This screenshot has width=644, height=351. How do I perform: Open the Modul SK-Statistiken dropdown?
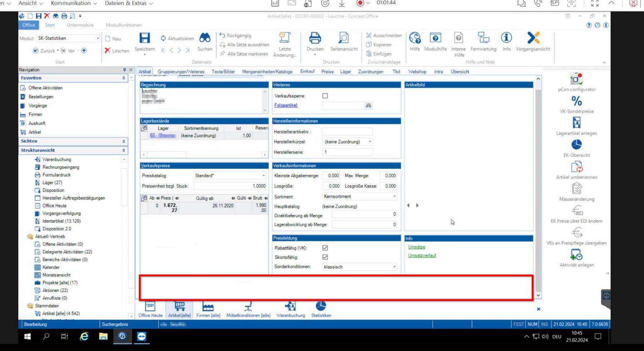(98, 38)
